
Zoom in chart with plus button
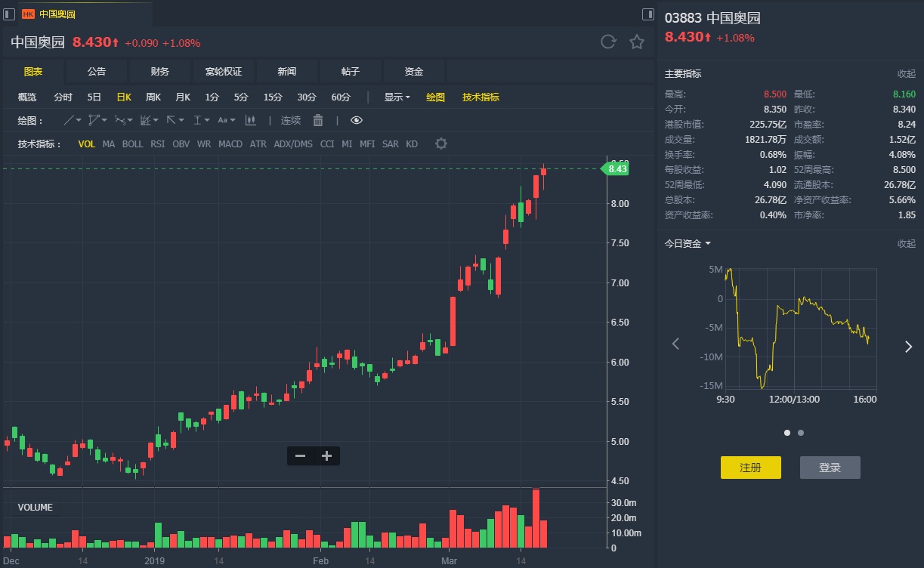[x=326, y=455]
